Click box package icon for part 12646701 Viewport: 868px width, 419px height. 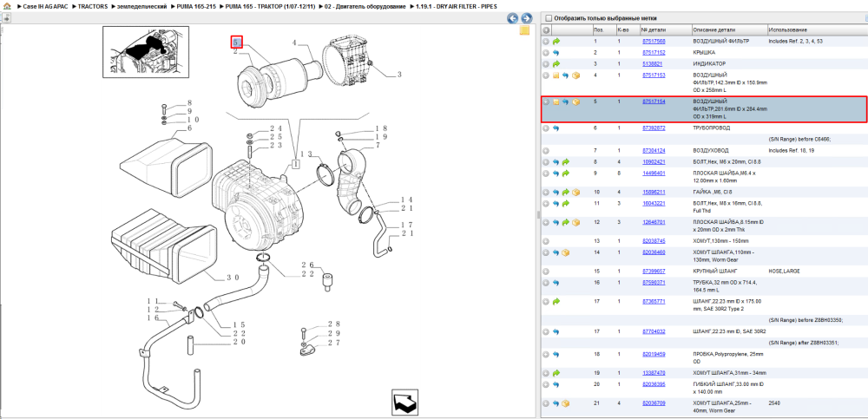click(x=575, y=222)
